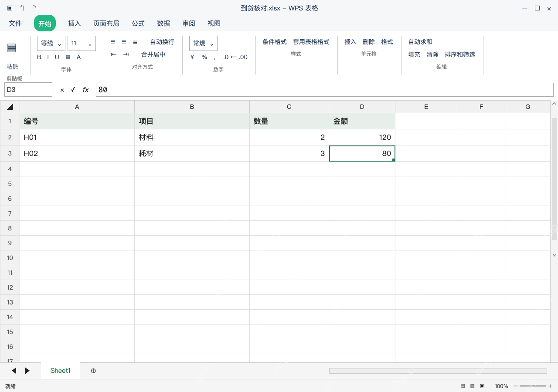Center-align text using the middle alignment icon
This screenshot has height=392, width=558.
[x=124, y=42]
